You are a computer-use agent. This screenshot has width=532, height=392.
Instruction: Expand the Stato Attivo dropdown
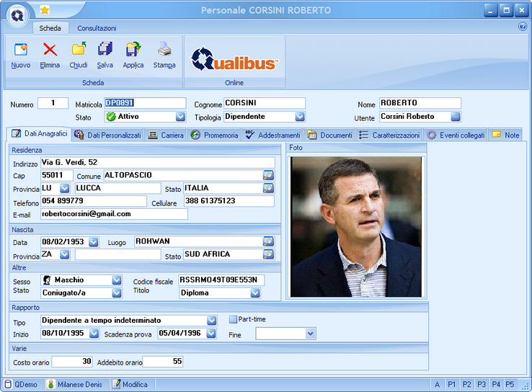click(180, 117)
